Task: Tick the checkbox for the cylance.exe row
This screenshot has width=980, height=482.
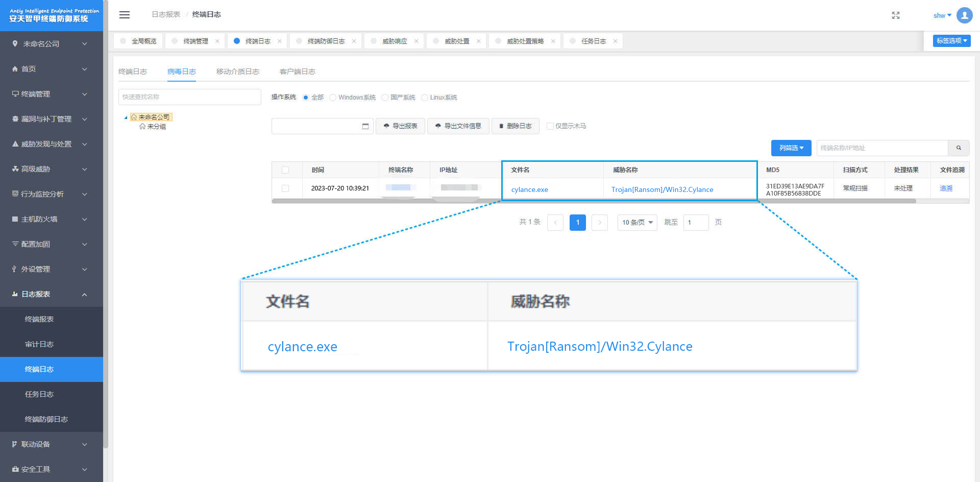Action: [285, 188]
